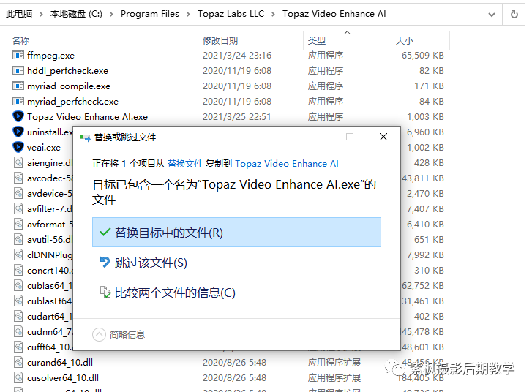Choose 替换目标中的文件(R) to replace the file

coord(236,233)
